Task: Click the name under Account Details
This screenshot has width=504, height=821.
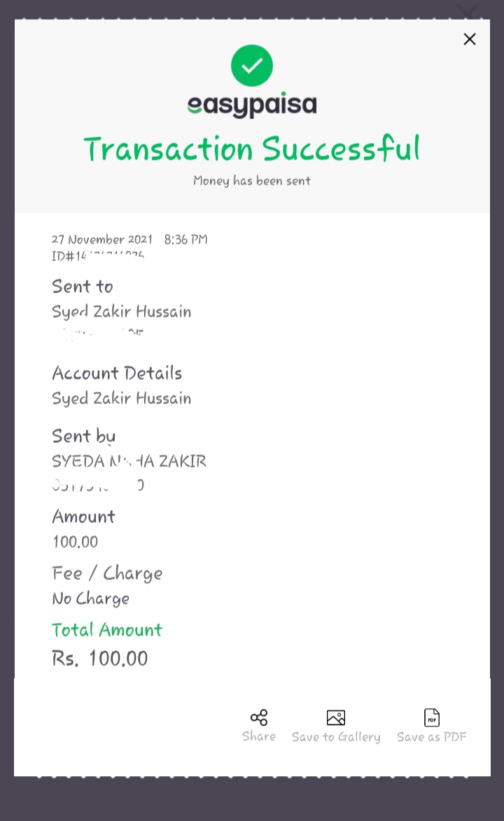Action: coord(122,399)
